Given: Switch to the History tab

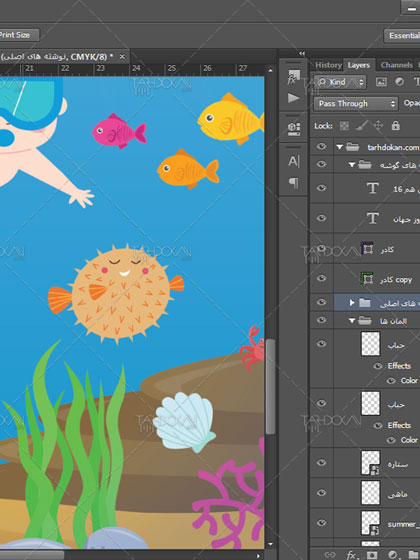Looking at the screenshot, I should point(328,65).
